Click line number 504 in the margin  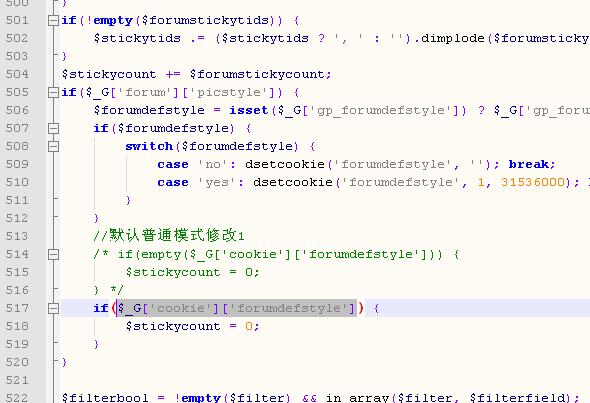point(17,74)
